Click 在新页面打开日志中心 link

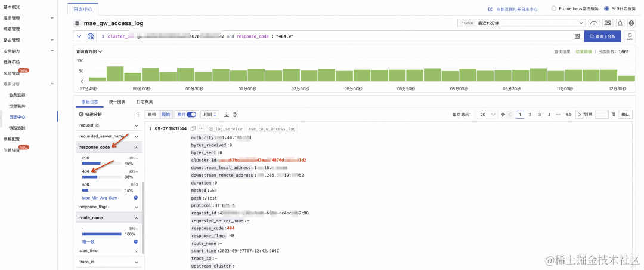tap(516, 8)
